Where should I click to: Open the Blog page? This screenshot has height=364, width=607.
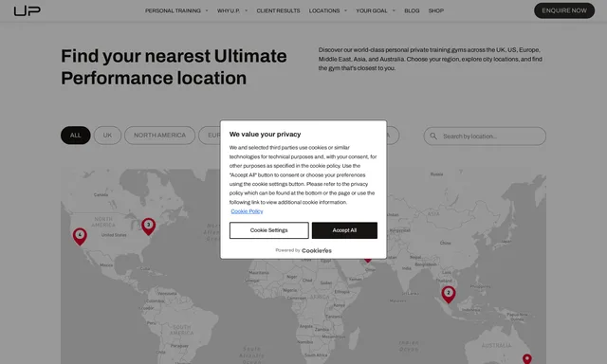tap(412, 10)
